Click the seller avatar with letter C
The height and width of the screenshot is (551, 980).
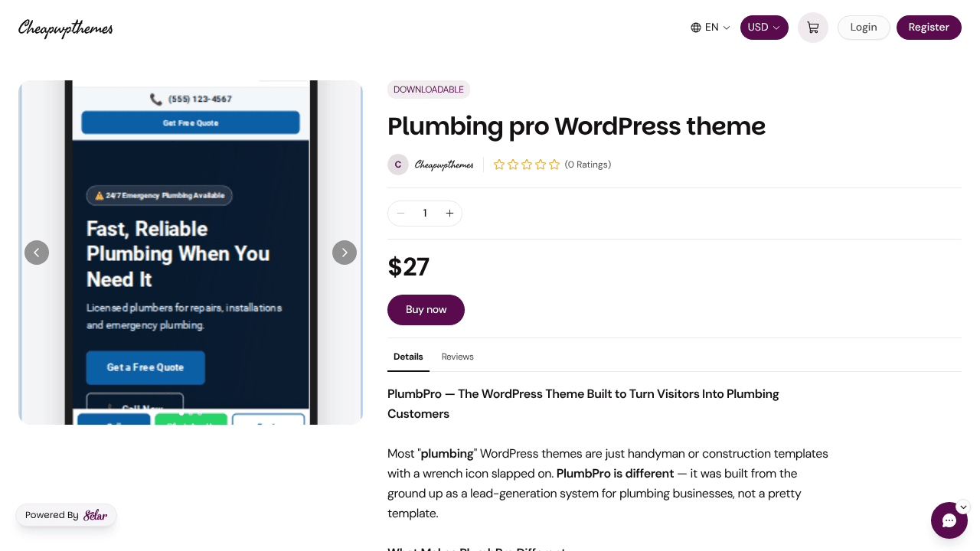[x=398, y=165]
